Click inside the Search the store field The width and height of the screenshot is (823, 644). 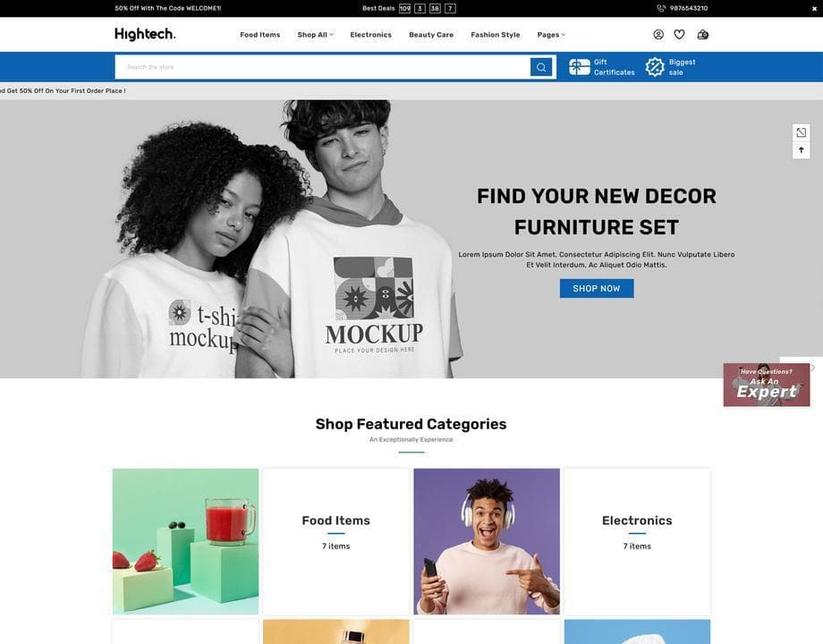322,67
